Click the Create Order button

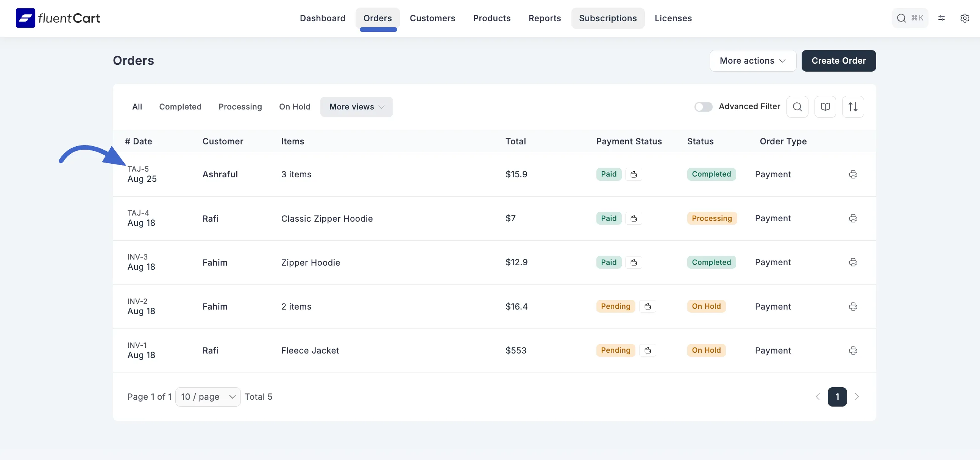(x=838, y=61)
